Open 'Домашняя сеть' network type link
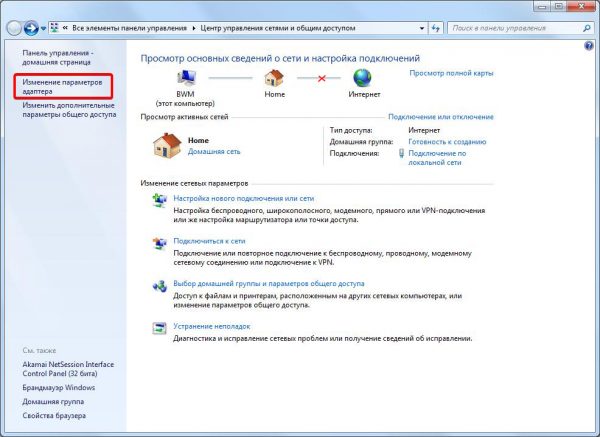This screenshot has height=437, width=600. click(214, 152)
